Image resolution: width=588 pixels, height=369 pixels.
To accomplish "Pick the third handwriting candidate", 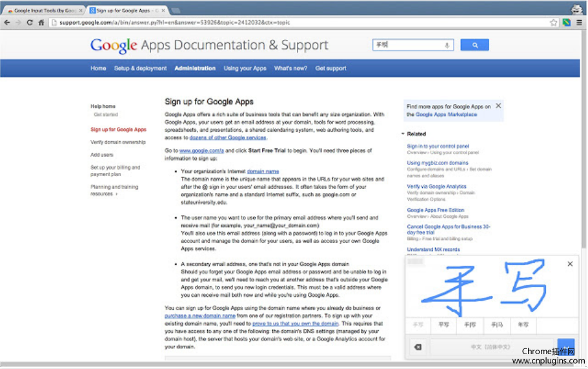I will [470, 324].
